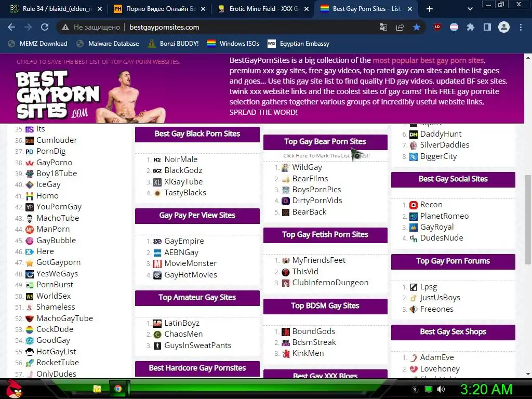Click the striped circle extension icon
532x399 pixels.
(454, 27)
